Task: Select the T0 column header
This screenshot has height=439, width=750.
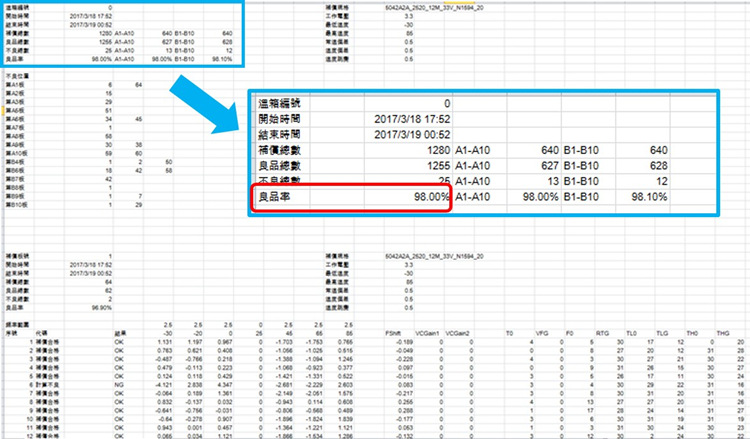Action: (509, 333)
